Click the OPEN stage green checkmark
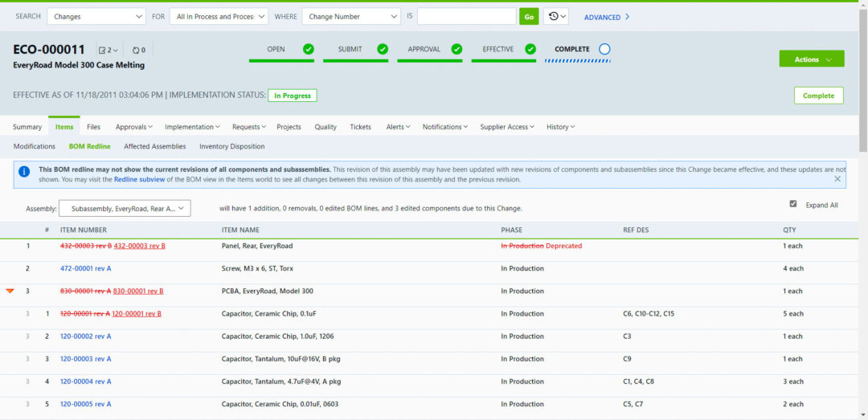Viewport: 868px width, 420px height. click(x=309, y=49)
